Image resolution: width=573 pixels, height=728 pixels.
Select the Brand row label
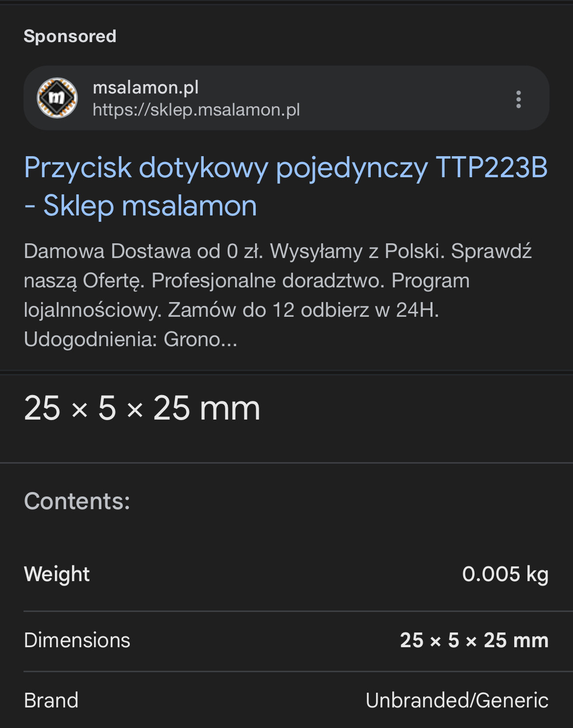51,701
